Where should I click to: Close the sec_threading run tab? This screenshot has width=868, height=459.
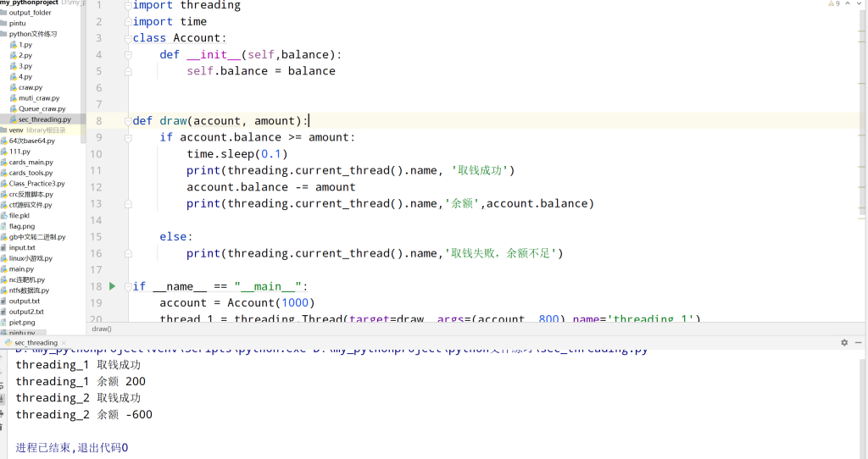point(65,343)
